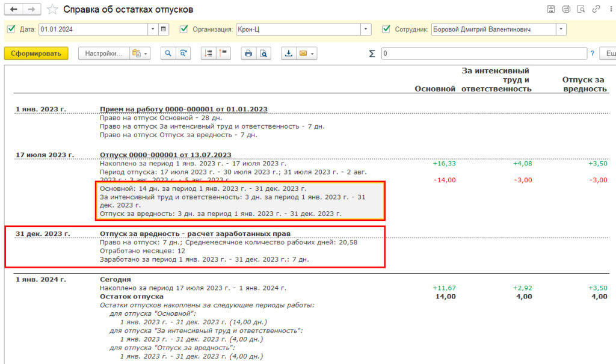Image resolution: width=616 pixels, height=364 pixels.
Task: Click the print icon in toolbar
Action: click(248, 54)
